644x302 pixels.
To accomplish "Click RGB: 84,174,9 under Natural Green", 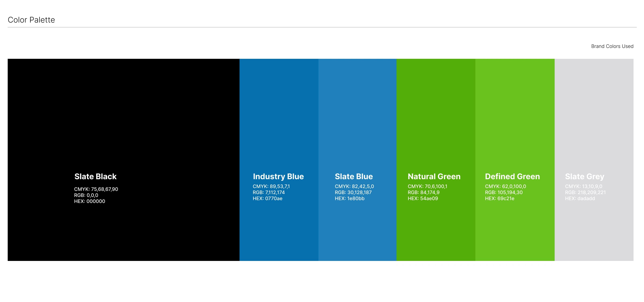I will [x=423, y=192].
